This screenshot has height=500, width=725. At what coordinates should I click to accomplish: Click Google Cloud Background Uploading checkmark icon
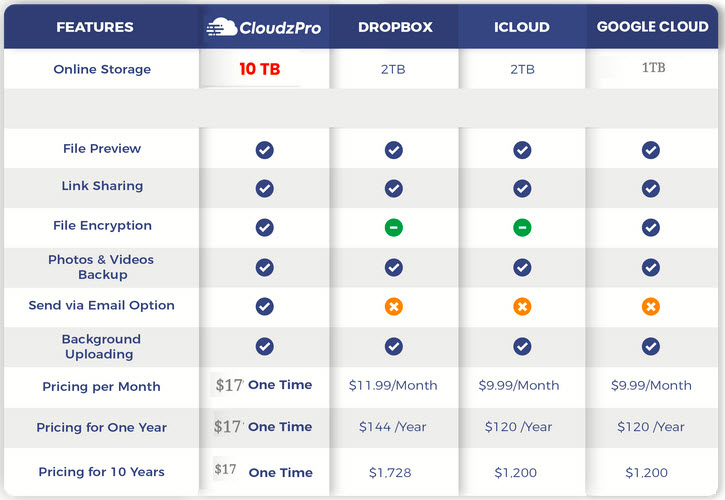(x=651, y=346)
